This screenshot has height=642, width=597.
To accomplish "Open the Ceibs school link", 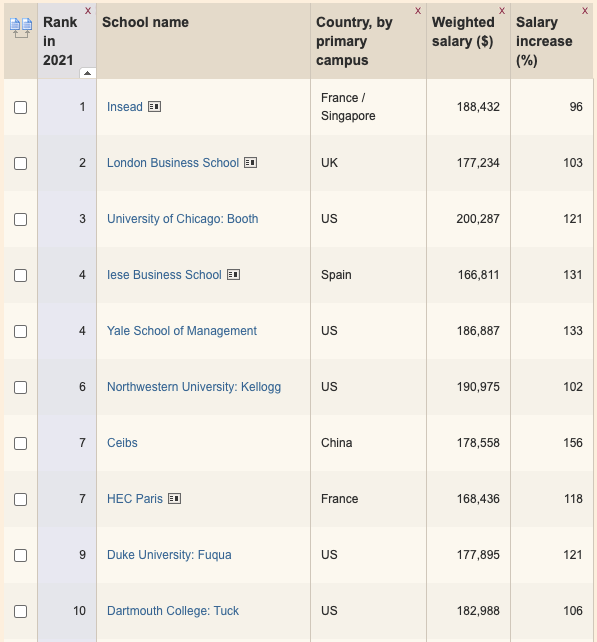I will pos(122,443).
